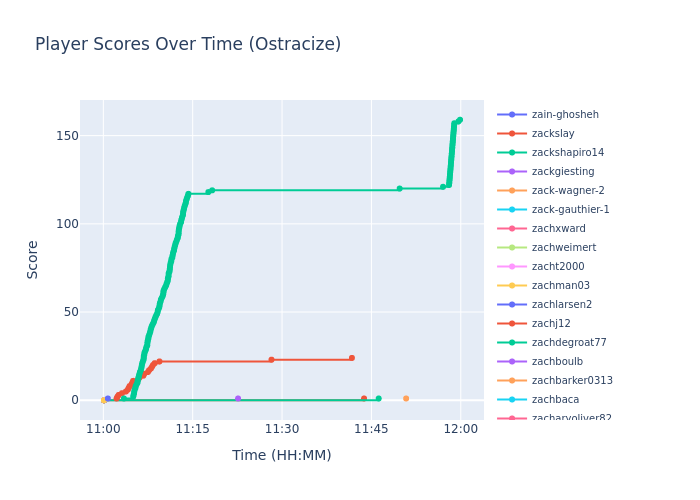Click the zachlarsen2 blue legend marker

click(x=512, y=305)
